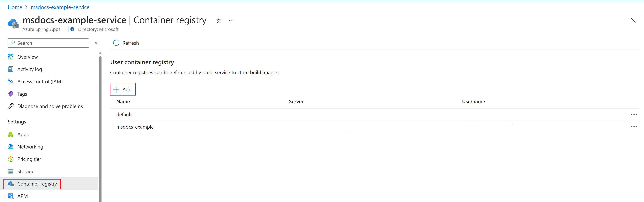Open the Overview sidebar icon
The width and height of the screenshot is (644, 202).
coord(10,57)
